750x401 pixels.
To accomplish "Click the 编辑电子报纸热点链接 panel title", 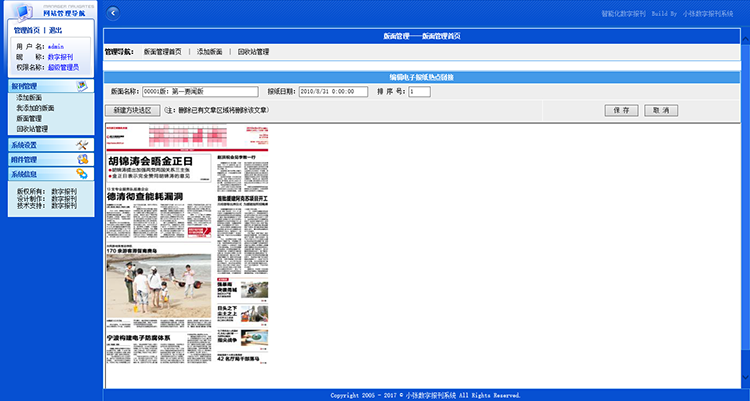I will click(x=421, y=77).
